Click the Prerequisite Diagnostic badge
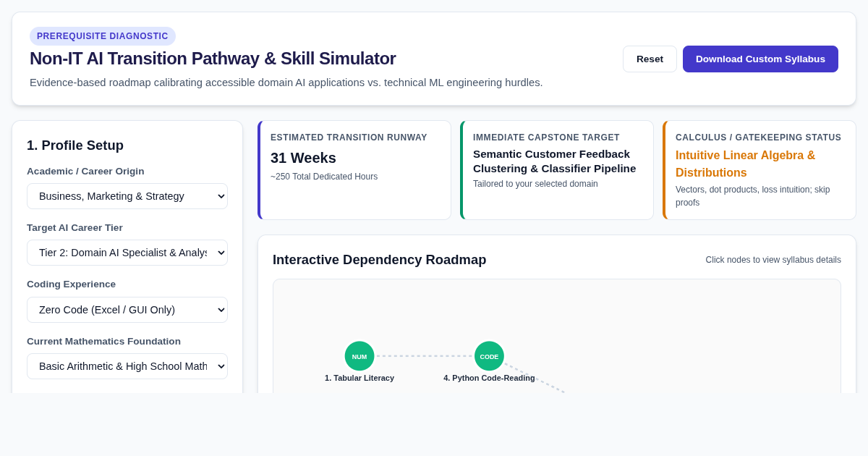The image size is (868, 456). point(103,36)
